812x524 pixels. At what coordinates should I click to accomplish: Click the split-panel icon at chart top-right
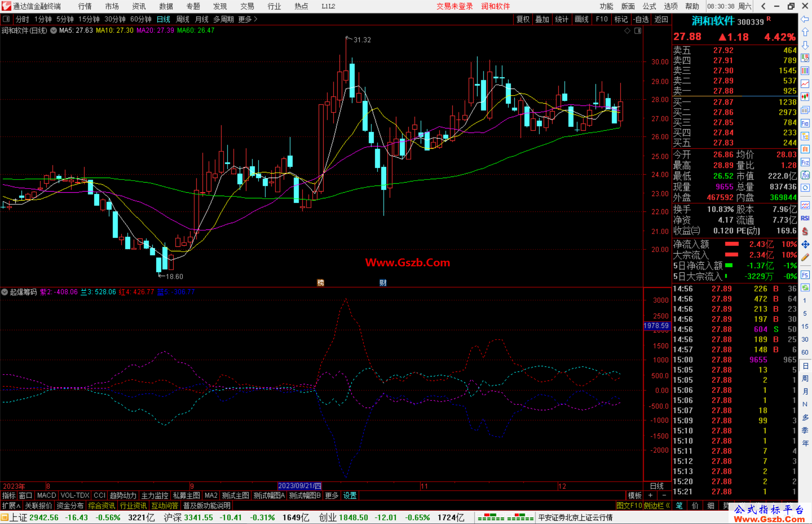638,31
